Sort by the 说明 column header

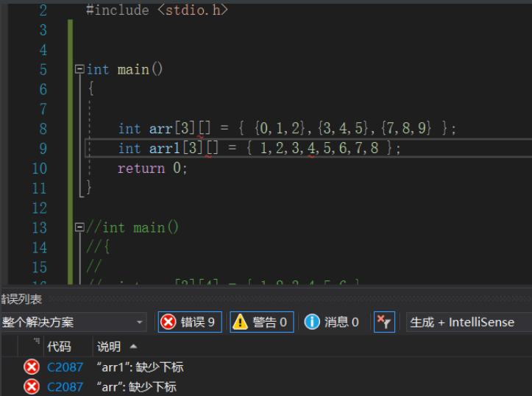pos(109,347)
